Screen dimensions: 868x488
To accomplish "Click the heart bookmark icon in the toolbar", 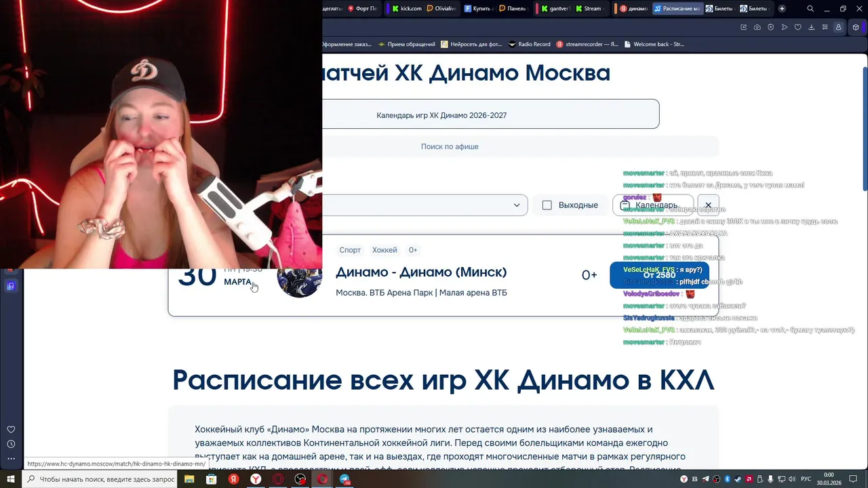I will 798,27.
